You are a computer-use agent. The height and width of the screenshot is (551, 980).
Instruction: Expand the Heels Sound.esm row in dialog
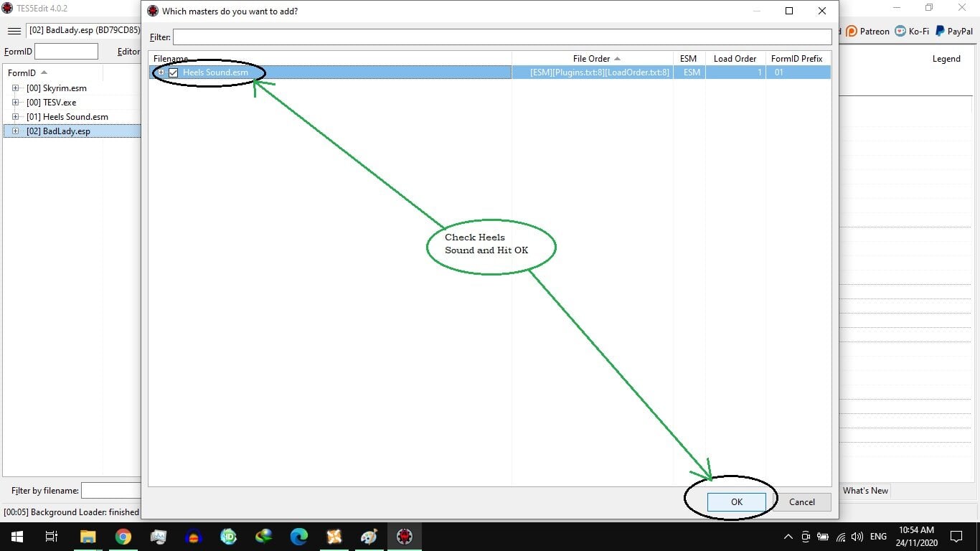[161, 72]
